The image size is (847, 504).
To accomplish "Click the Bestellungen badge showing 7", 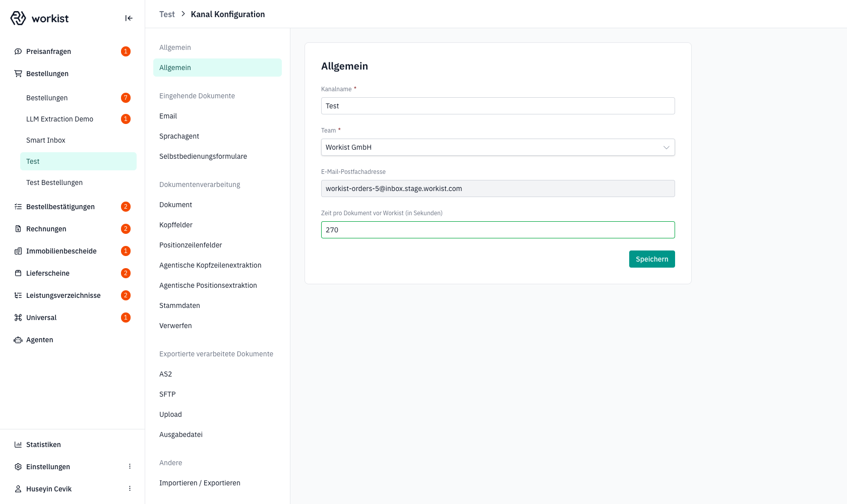I will pyautogui.click(x=126, y=98).
